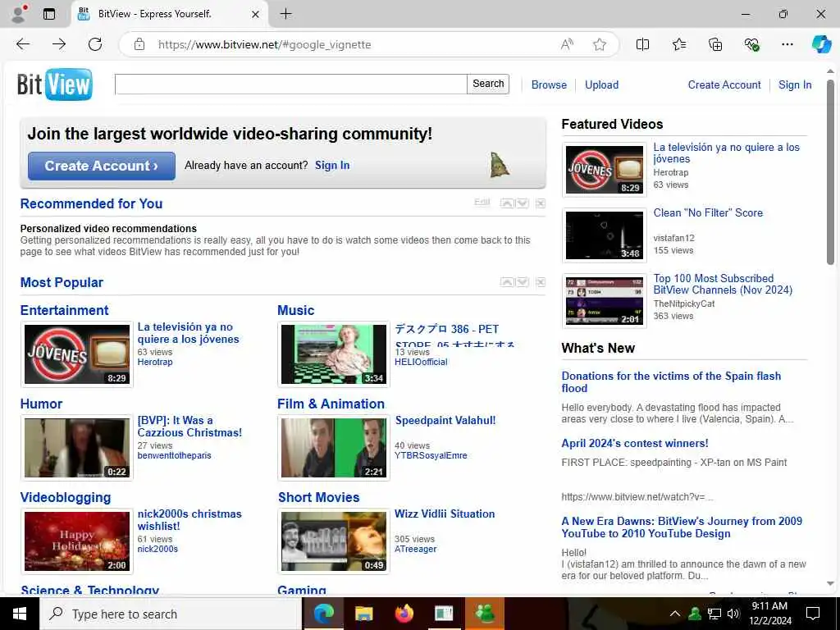Open the Browse menu link
This screenshot has width=840, height=630.
coord(549,84)
